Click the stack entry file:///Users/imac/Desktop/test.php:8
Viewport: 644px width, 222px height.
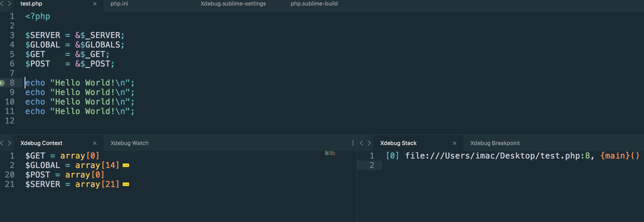[x=497, y=156]
